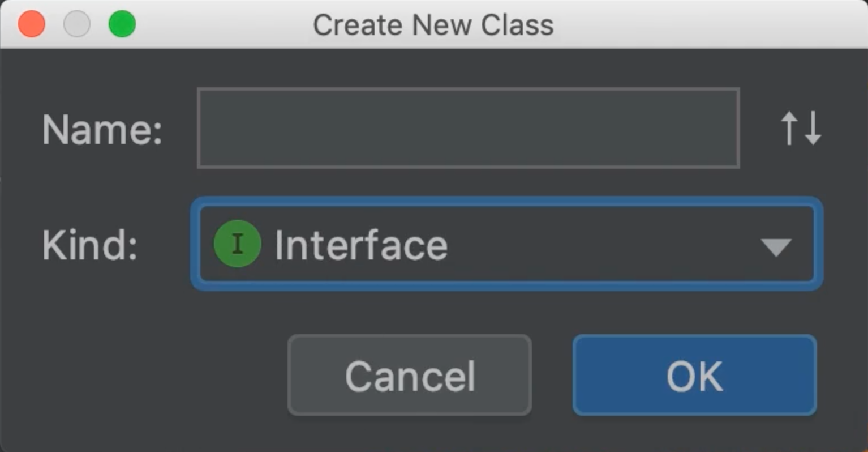The width and height of the screenshot is (868, 452).
Task: Select the 'Interface' text in Kind box
Action: [x=361, y=245]
